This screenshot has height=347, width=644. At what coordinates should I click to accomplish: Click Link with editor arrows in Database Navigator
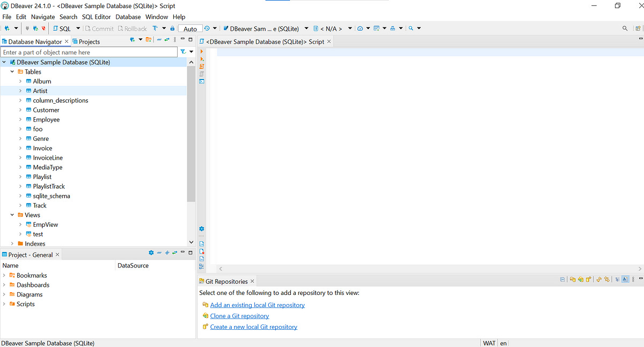pos(167,40)
